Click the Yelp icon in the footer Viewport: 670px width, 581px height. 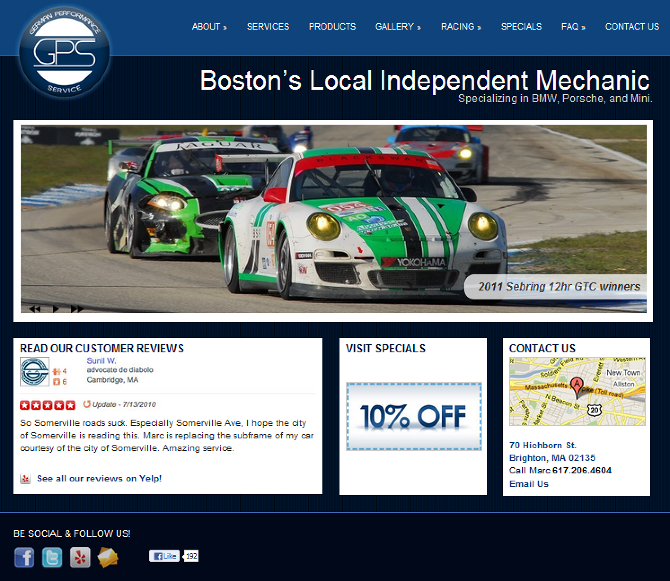pos(80,558)
